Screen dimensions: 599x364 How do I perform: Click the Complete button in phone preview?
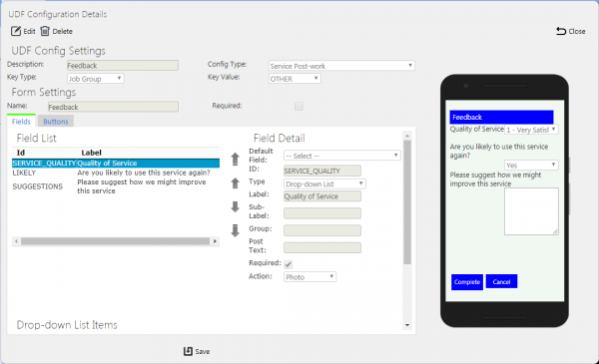pos(467,282)
